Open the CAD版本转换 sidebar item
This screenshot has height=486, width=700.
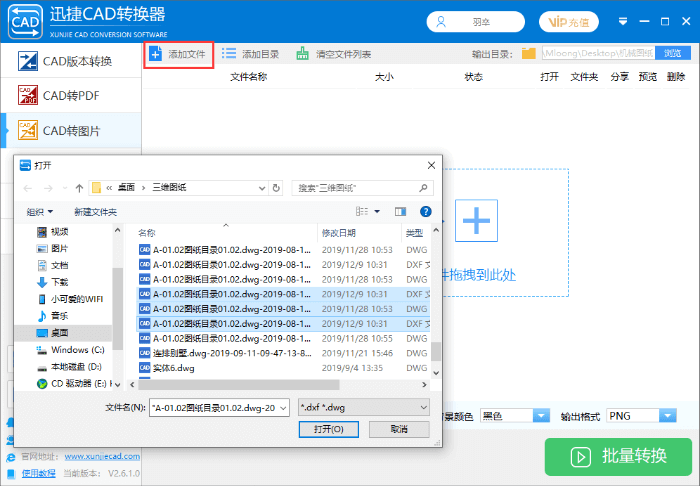(x=71, y=61)
